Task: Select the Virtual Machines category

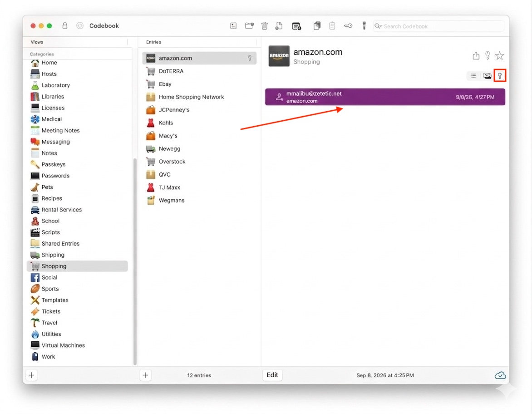Action: pyautogui.click(x=77, y=345)
